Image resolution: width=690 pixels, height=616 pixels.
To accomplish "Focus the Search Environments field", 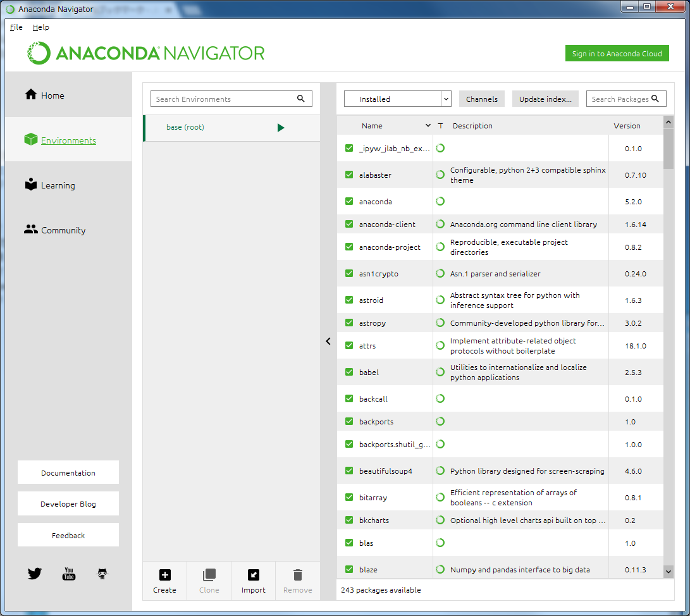I will [x=231, y=99].
